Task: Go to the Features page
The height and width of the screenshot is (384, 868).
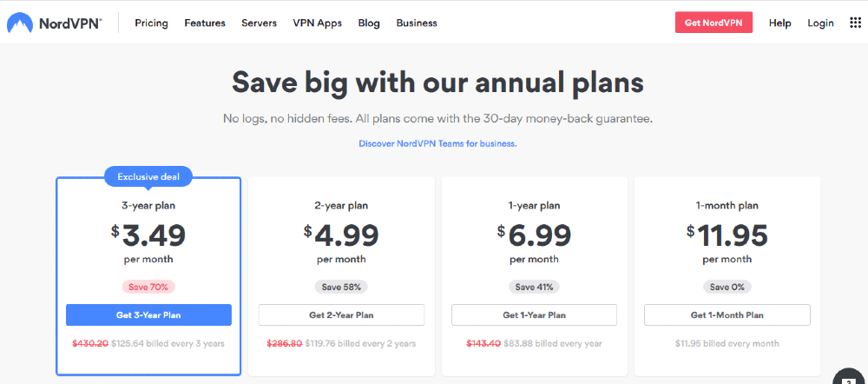Action: [205, 23]
